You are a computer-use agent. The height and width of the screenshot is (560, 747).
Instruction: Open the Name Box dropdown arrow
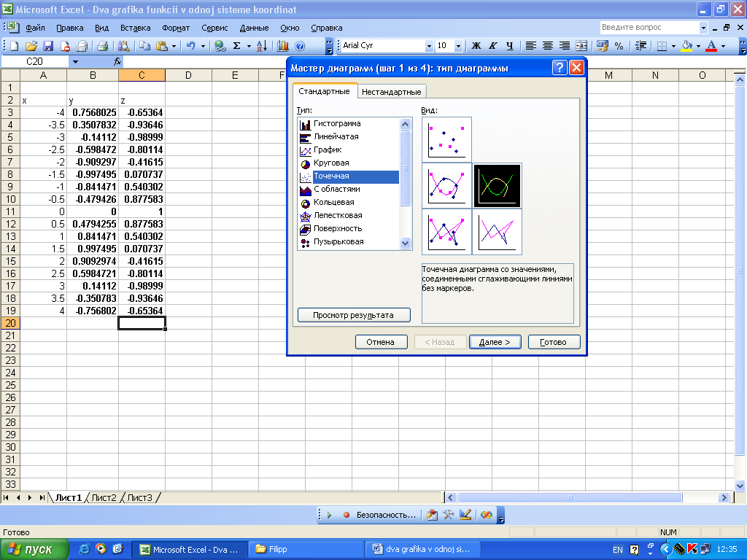75,61
